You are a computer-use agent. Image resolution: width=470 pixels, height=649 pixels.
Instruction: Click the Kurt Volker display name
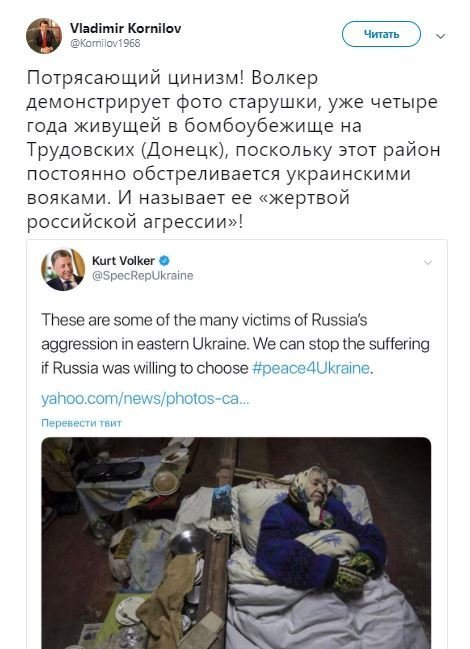[123, 261]
